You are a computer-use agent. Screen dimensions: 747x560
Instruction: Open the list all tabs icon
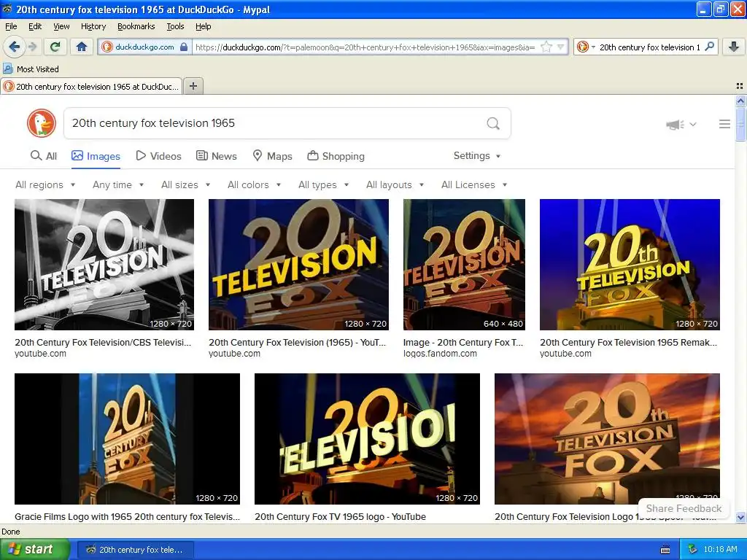(x=740, y=86)
